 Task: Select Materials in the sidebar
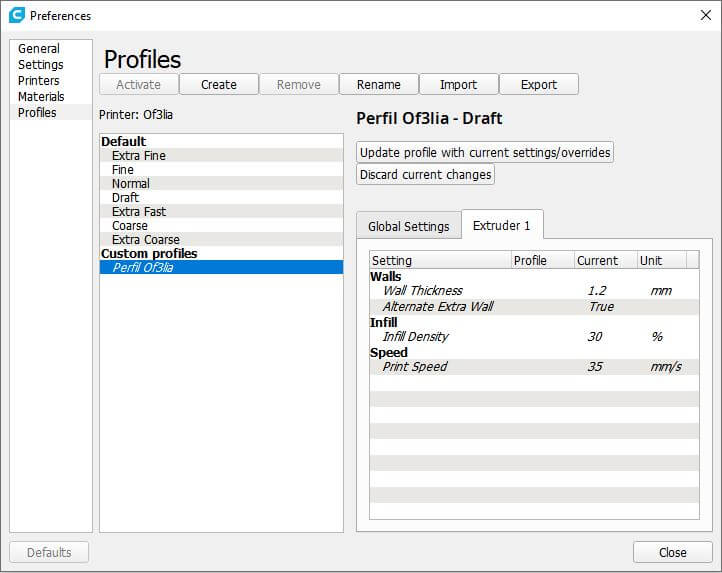pyautogui.click(x=41, y=97)
